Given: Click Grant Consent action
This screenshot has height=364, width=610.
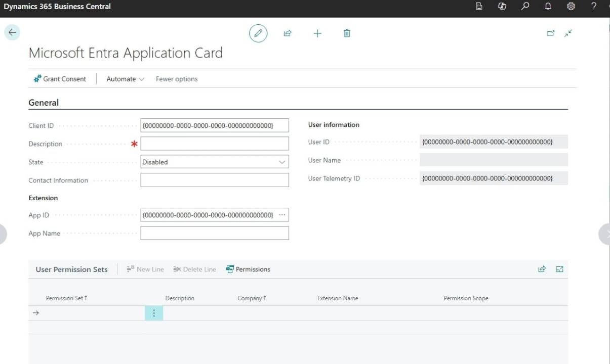Looking at the screenshot, I should click(x=60, y=79).
